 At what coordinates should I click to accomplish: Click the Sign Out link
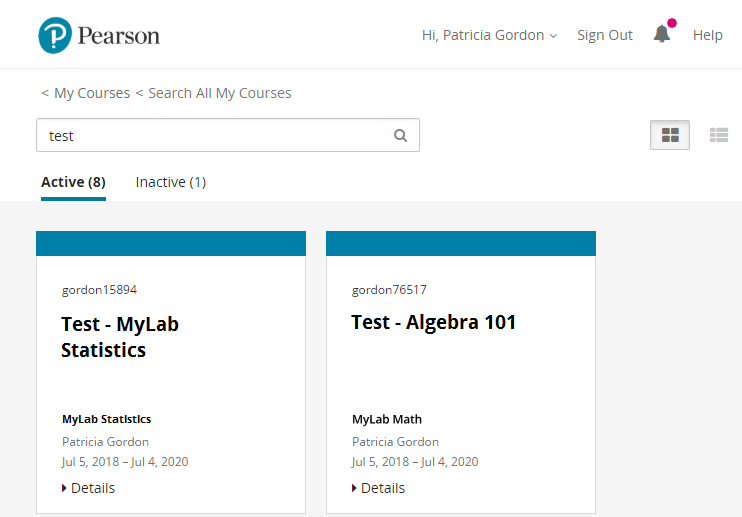pyautogui.click(x=605, y=35)
